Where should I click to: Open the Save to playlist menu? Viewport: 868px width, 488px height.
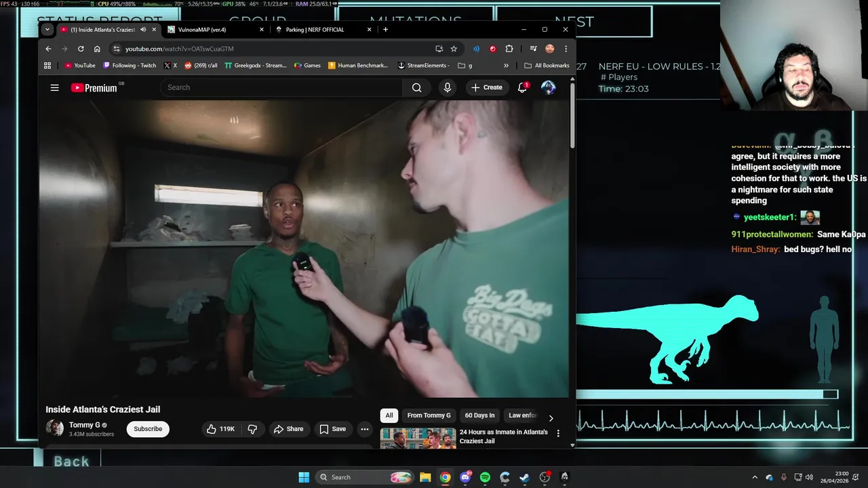coord(333,429)
